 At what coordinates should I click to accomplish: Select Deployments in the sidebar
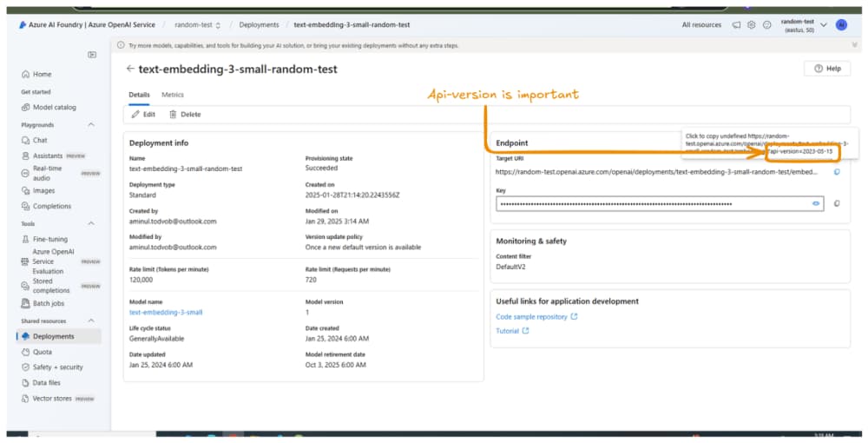[59, 336]
